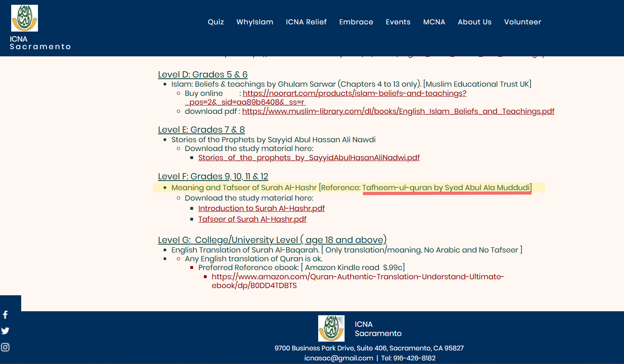Click the Preferred Reference ebook line
624x364 pixels.
301,268
